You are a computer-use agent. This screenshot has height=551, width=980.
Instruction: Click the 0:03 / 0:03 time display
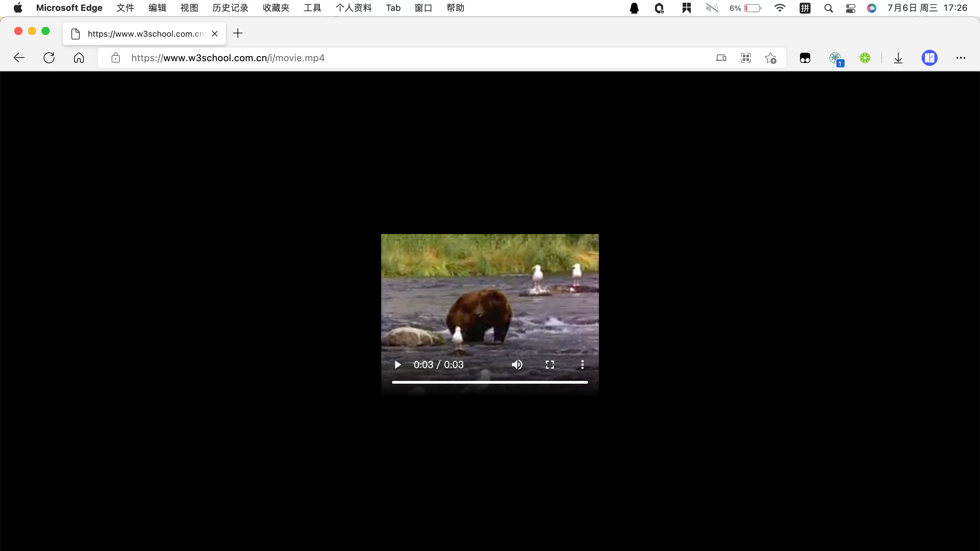[438, 365]
